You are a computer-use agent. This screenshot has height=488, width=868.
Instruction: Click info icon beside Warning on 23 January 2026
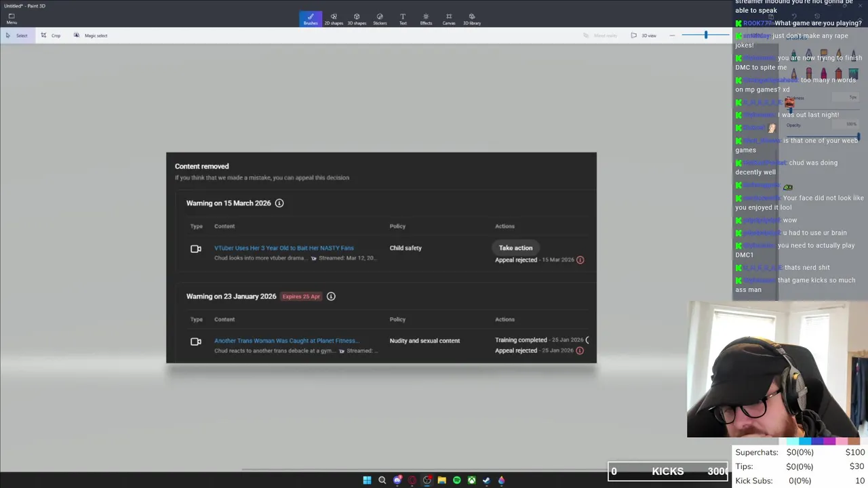331,296
